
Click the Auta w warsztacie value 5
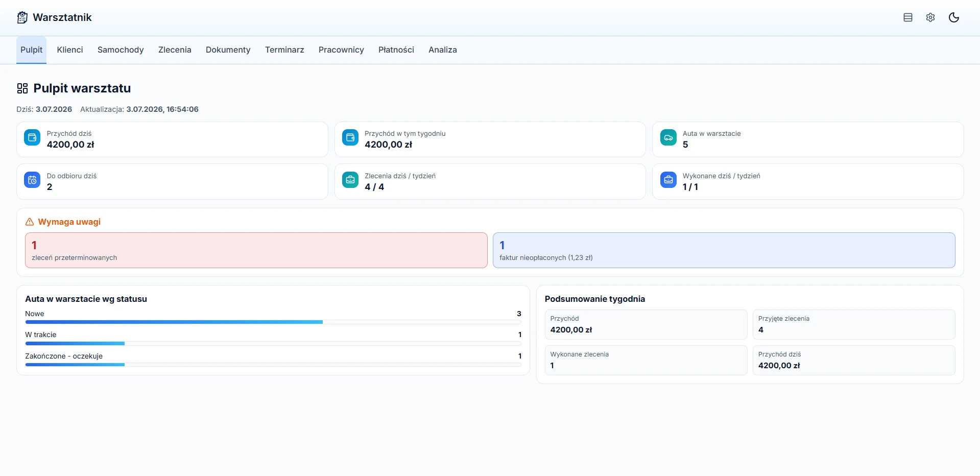pos(685,145)
